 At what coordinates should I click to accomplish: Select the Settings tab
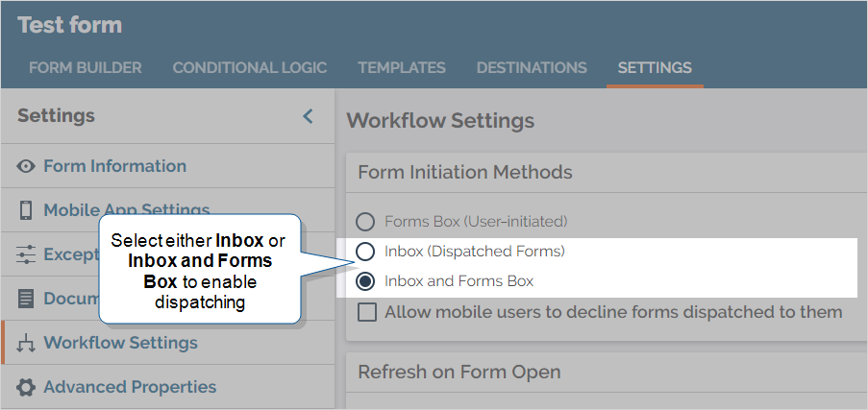pos(655,68)
